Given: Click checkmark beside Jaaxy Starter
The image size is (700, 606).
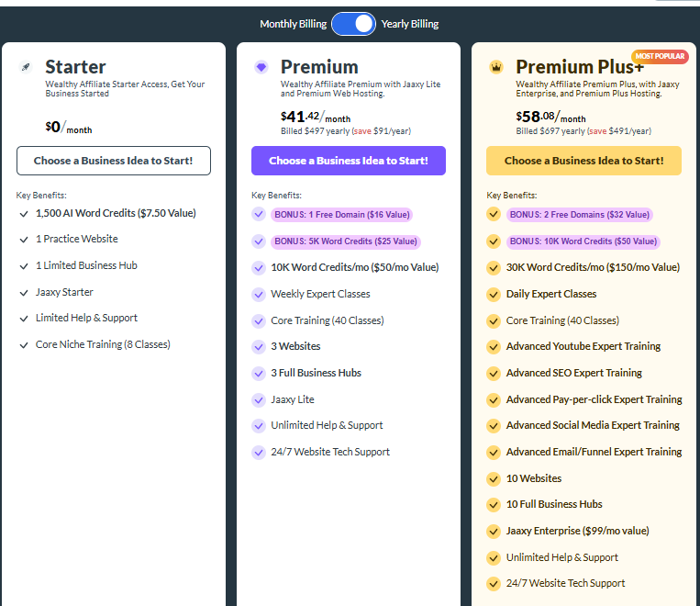Looking at the screenshot, I should point(24,293).
